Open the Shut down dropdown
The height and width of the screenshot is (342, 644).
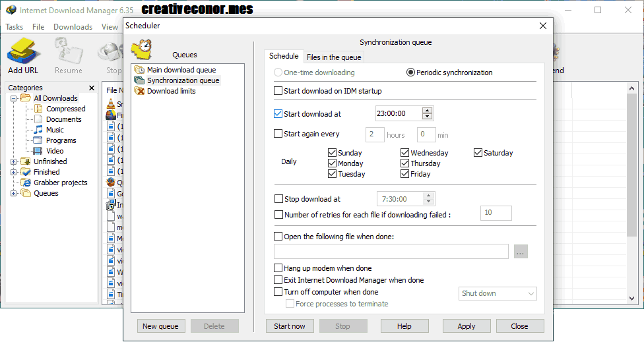pyautogui.click(x=498, y=294)
